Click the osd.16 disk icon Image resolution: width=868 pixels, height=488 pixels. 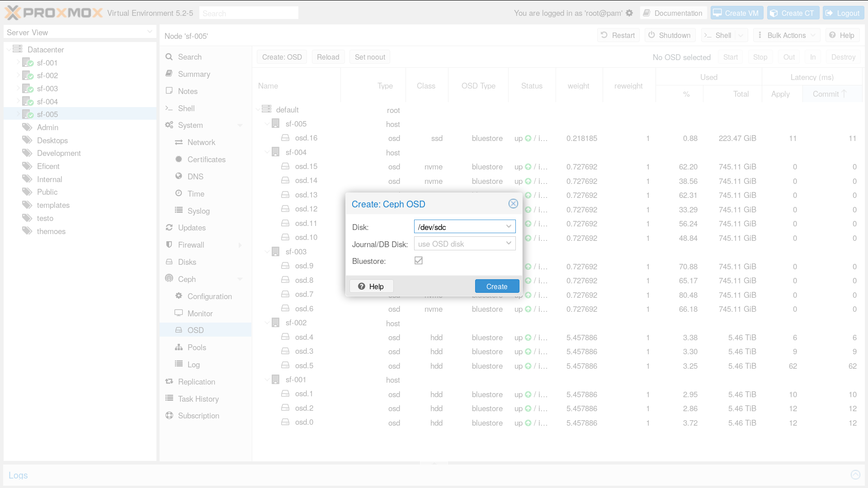[x=285, y=137]
